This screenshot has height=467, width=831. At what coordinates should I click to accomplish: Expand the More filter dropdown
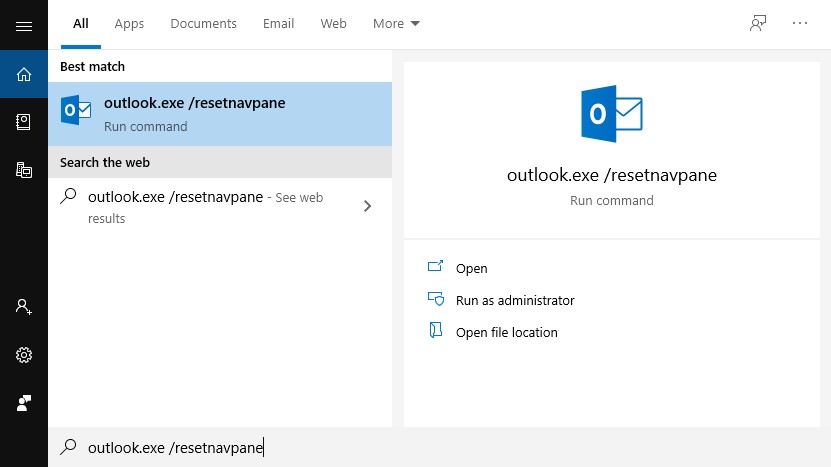point(396,24)
